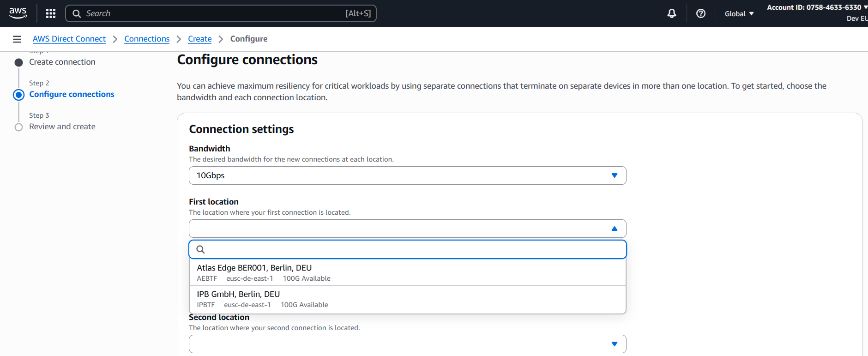Select Step 1 Create connection
The image size is (868, 356).
62,62
